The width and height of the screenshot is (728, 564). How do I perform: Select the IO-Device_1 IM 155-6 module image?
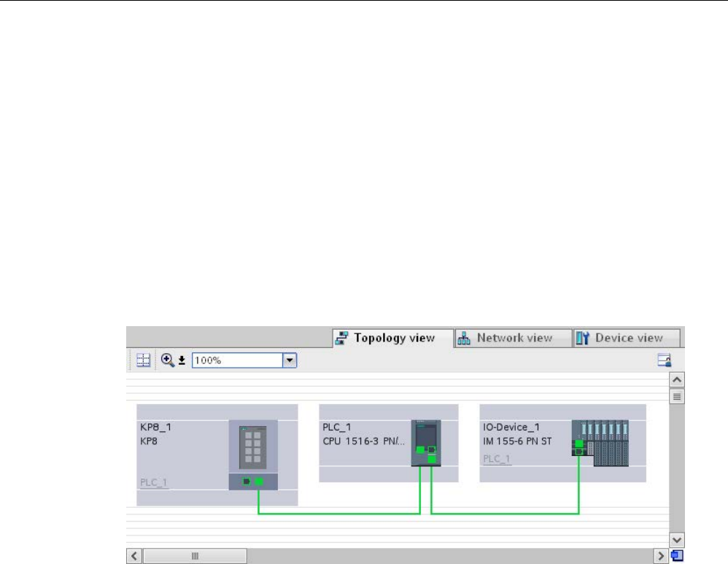600,443
